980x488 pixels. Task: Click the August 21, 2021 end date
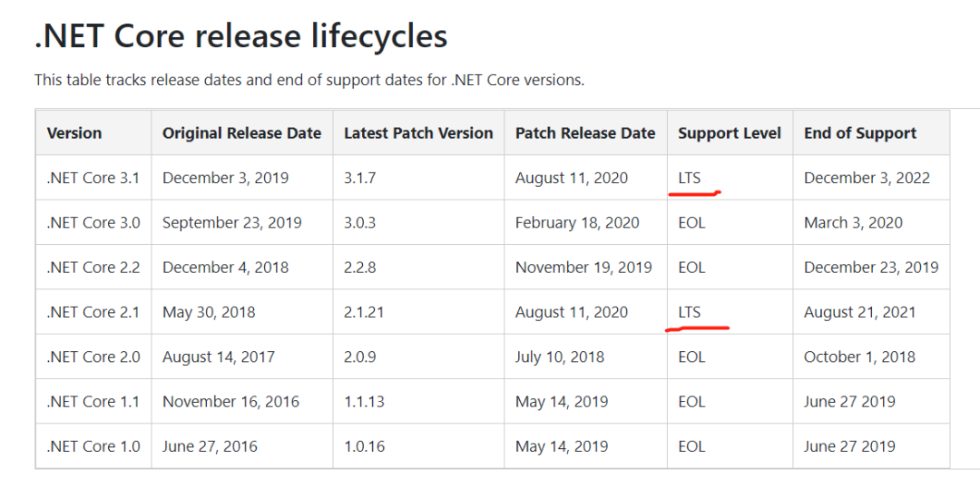point(859,312)
